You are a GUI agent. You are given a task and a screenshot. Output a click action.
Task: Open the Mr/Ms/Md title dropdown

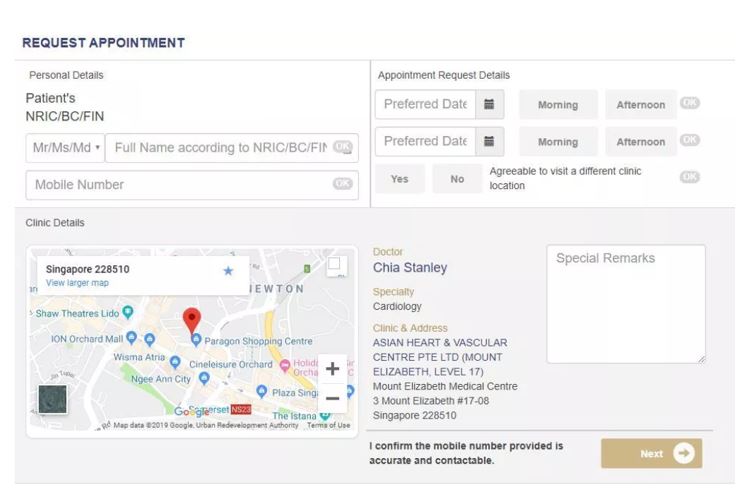tap(65, 148)
